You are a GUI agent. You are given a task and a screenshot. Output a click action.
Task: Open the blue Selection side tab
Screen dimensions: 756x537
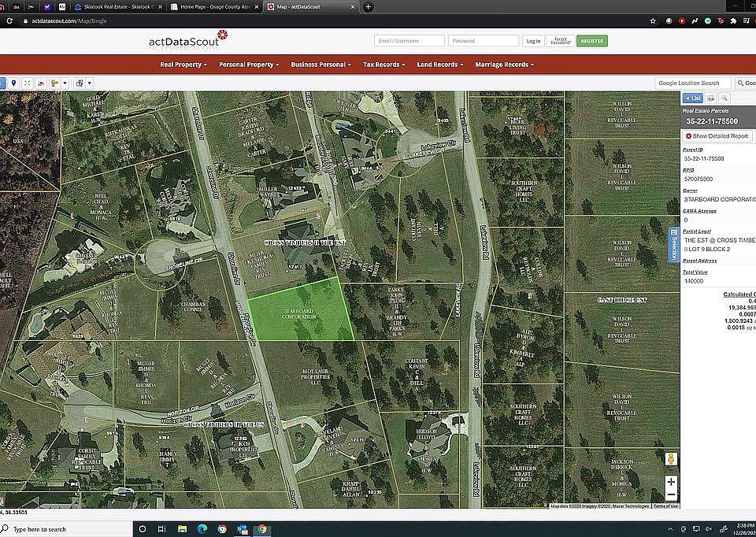(674, 244)
